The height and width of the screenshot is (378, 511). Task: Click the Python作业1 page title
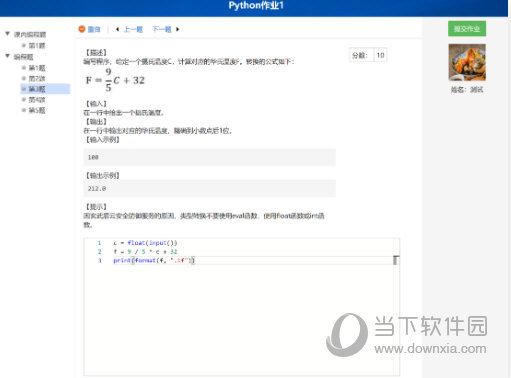pyautogui.click(x=256, y=5)
